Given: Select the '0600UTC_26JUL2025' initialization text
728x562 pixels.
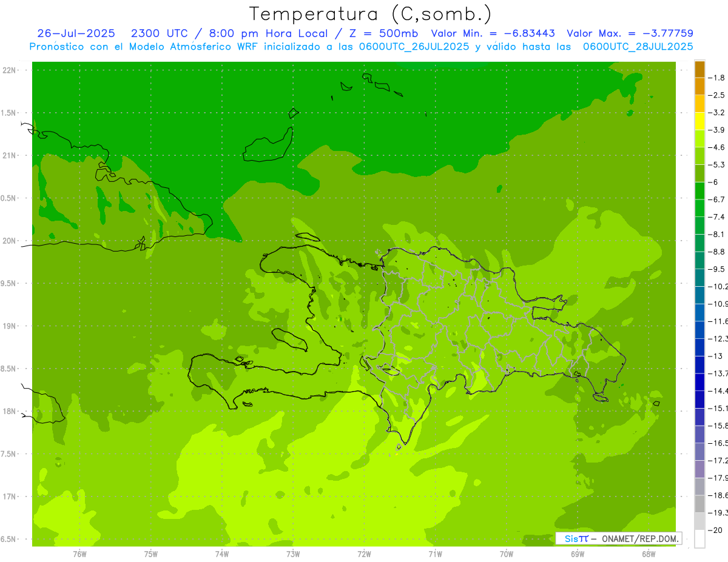Looking at the screenshot, I should 414,47.
